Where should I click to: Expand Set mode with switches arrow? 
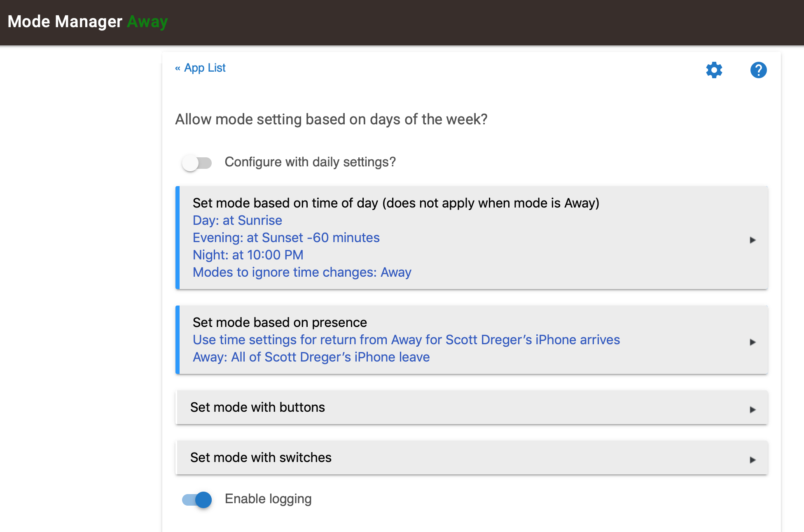coord(753,460)
